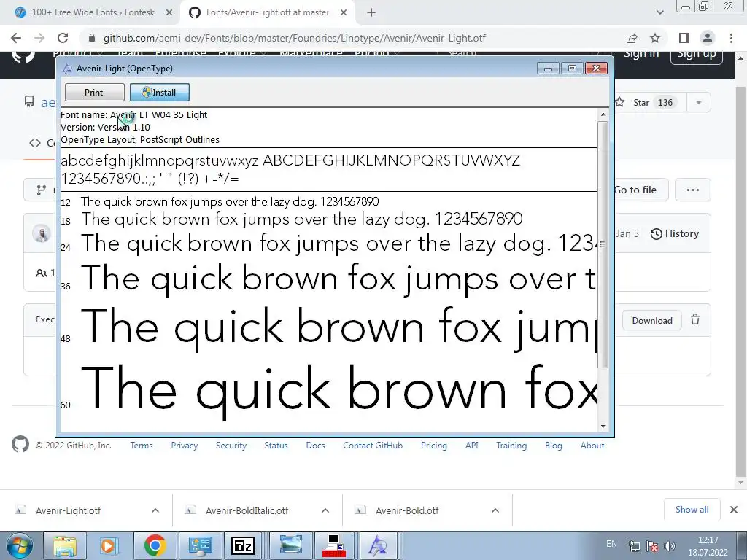747x560 pixels.
Task: Reload the GitHub page
Action: (63, 38)
